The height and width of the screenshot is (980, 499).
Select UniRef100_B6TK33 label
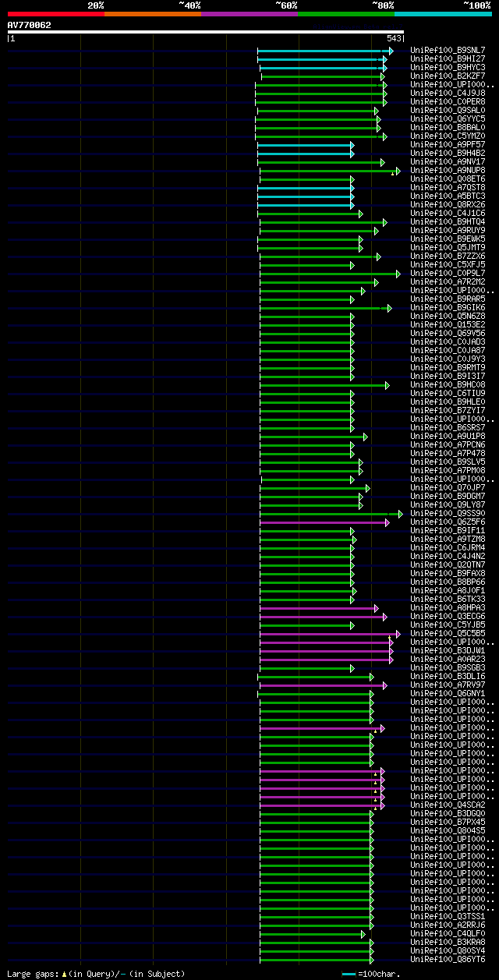(x=448, y=600)
